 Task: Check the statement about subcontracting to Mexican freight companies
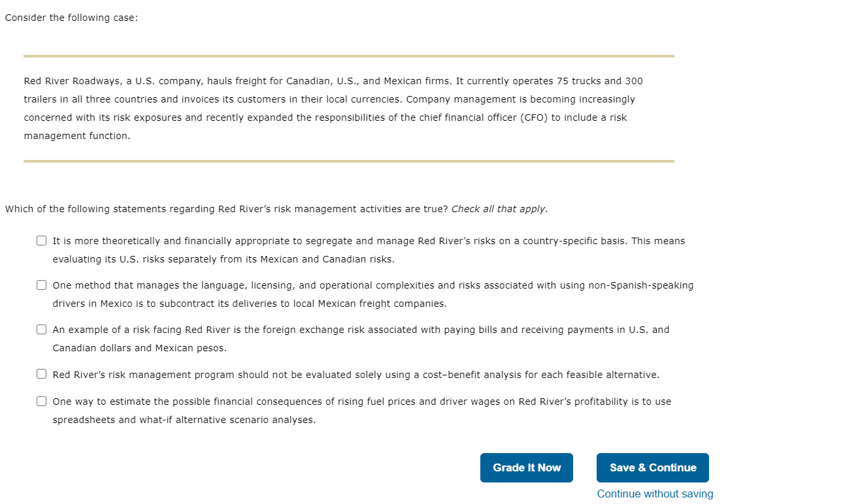click(x=41, y=285)
